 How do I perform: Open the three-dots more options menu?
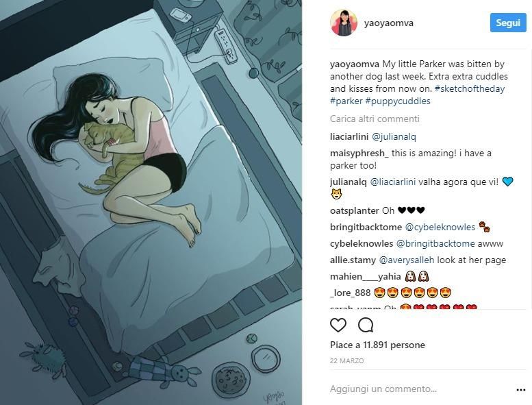click(x=521, y=390)
